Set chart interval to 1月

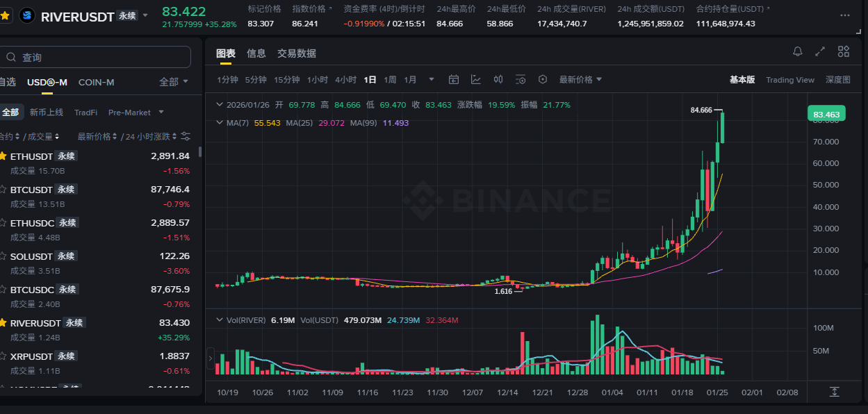411,79
